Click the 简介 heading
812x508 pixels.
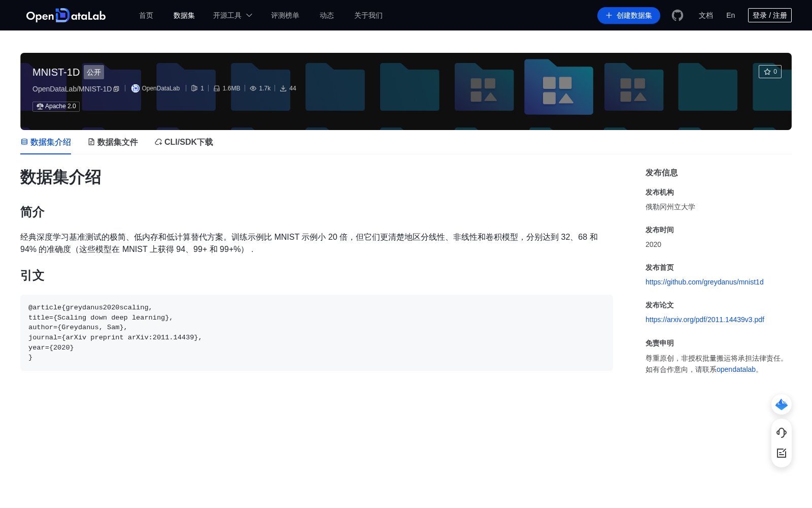(32, 212)
